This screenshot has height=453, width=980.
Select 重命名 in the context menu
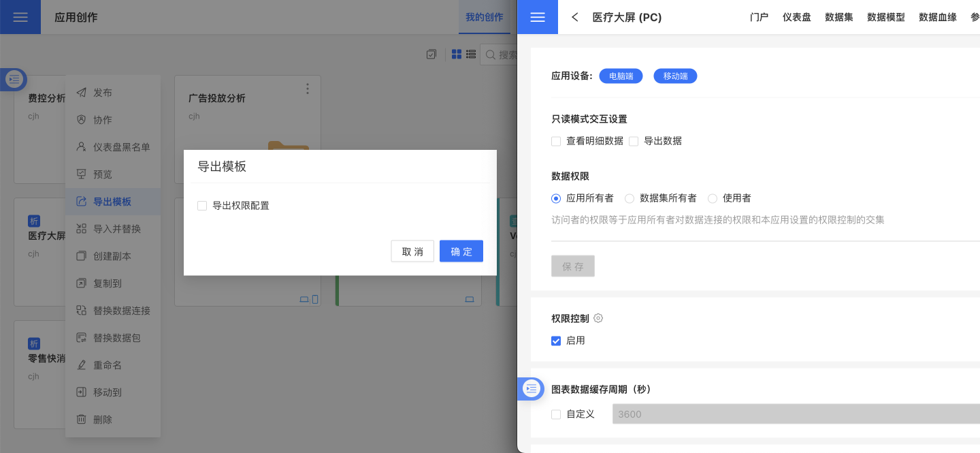pyautogui.click(x=108, y=365)
